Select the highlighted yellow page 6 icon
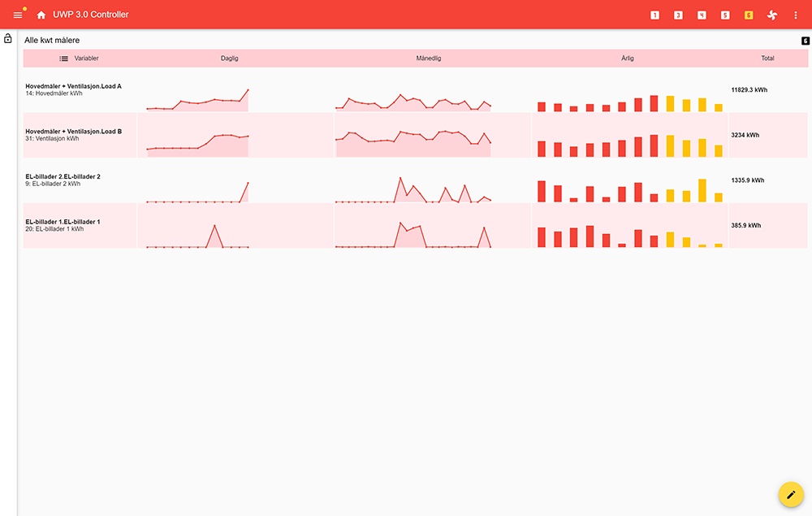The image size is (812, 516). pos(749,15)
